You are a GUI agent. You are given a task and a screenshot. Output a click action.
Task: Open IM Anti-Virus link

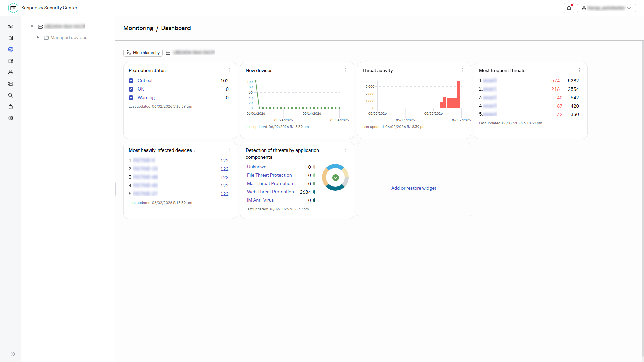(260, 200)
